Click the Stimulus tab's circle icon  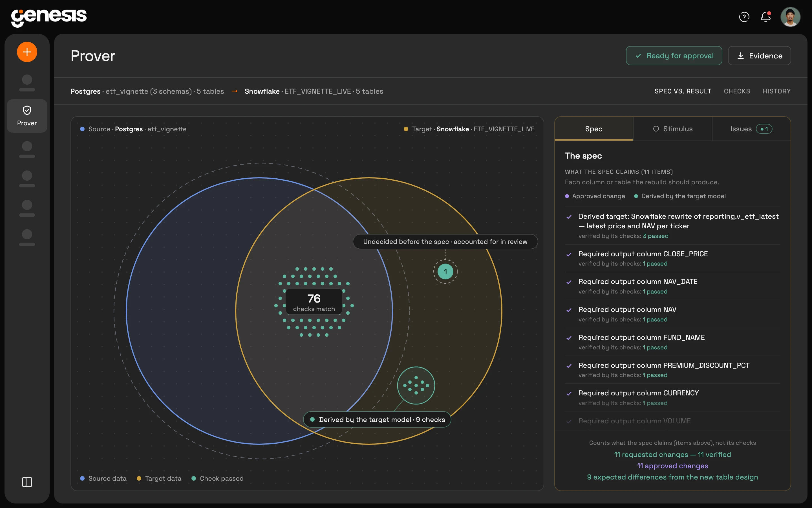pyautogui.click(x=656, y=129)
